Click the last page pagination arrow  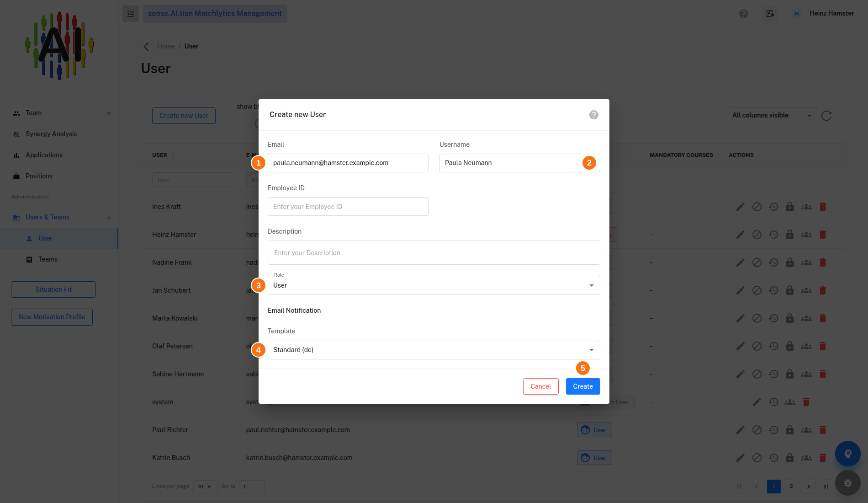pos(826,487)
